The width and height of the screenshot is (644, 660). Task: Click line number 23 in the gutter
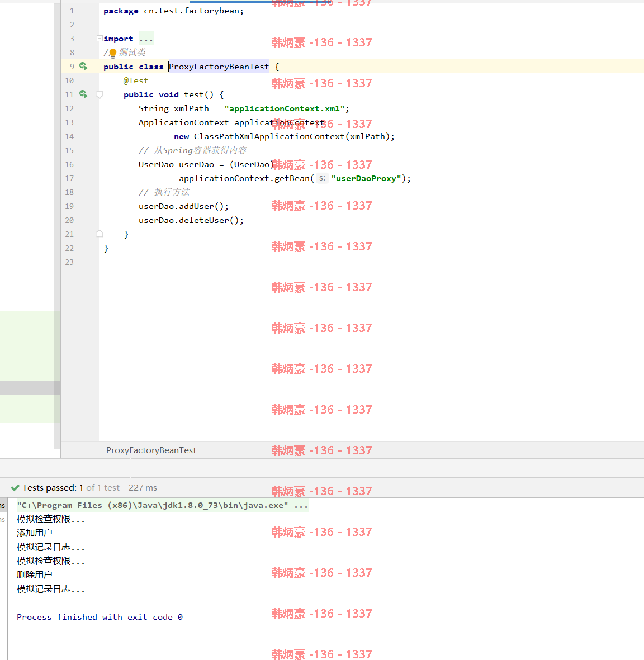[69, 262]
